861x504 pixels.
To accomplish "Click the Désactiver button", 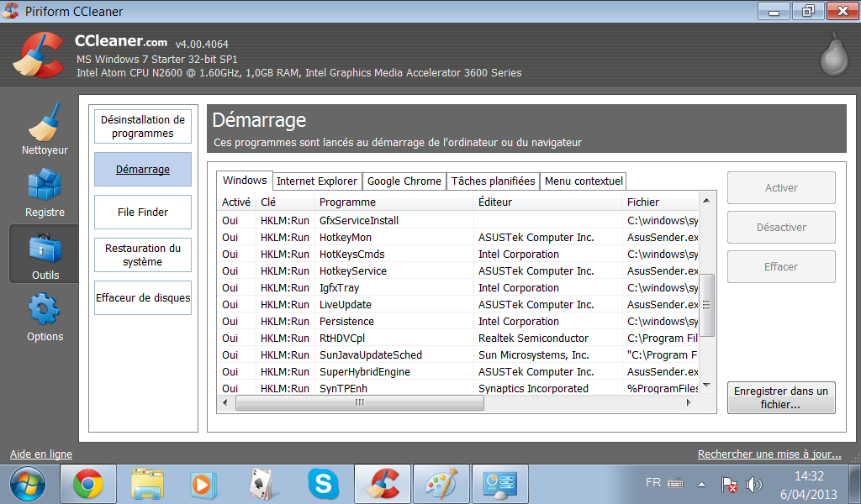I will (x=781, y=228).
